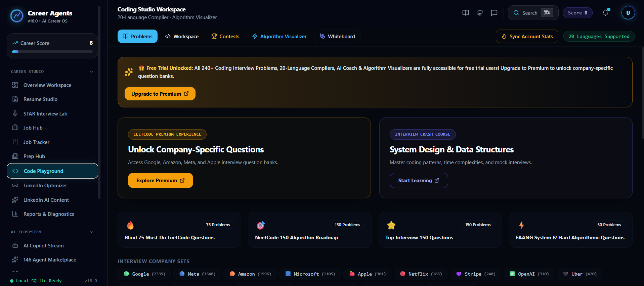The height and width of the screenshot is (286, 644).
Task: Open the notifications bell
Action: (605, 13)
